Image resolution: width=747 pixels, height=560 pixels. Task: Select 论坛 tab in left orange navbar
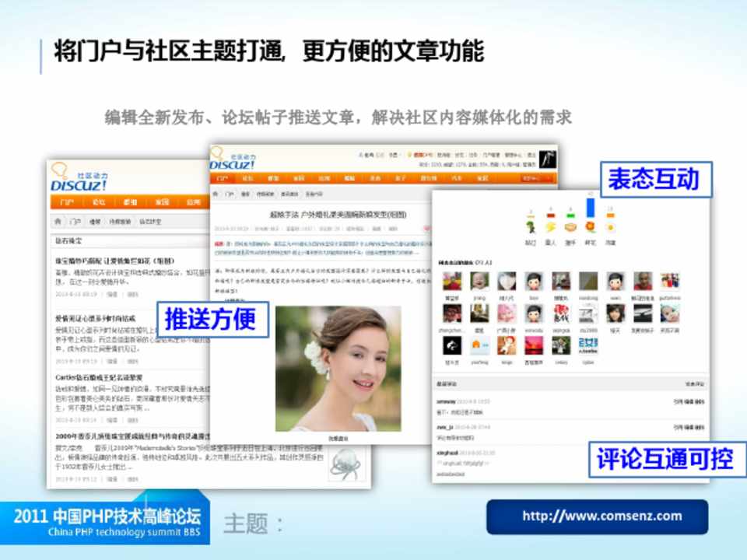pyautogui.click(x=99, y=203)
